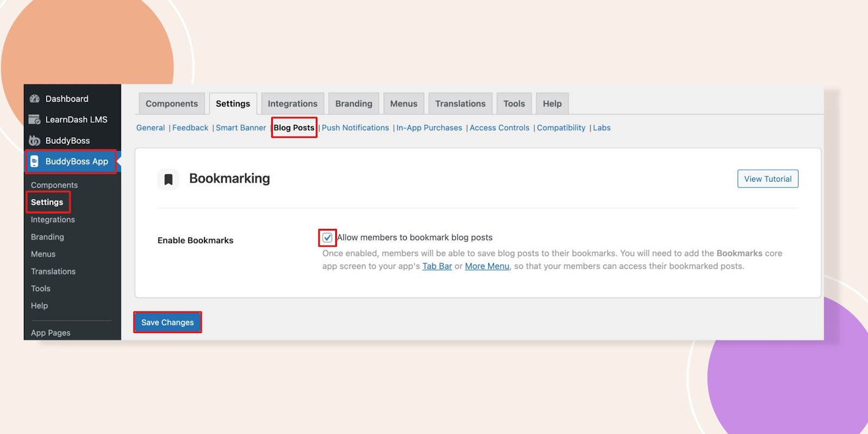The width and height of the screenshot is (868, 434).
Task: Open Integrations in the sidebar submenu
Action: pos(53,220)
